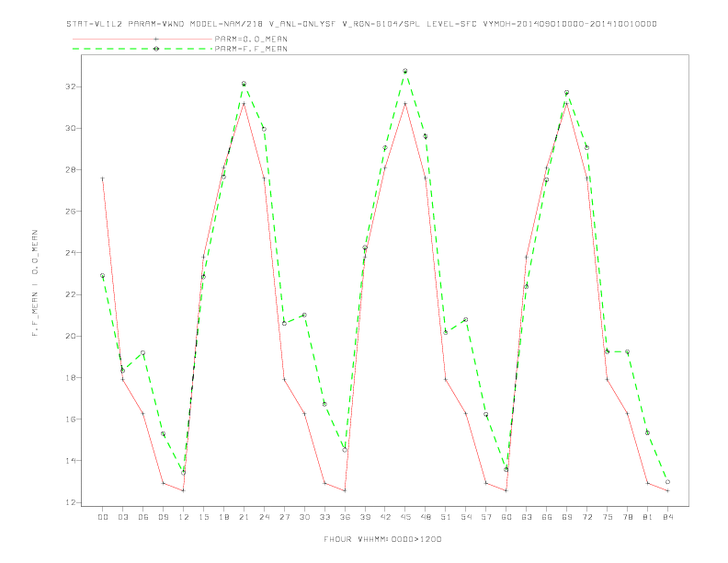Click the x-axis tick label 39
The height and width of the screenshot is (563, 728).
tap(365, 517)
